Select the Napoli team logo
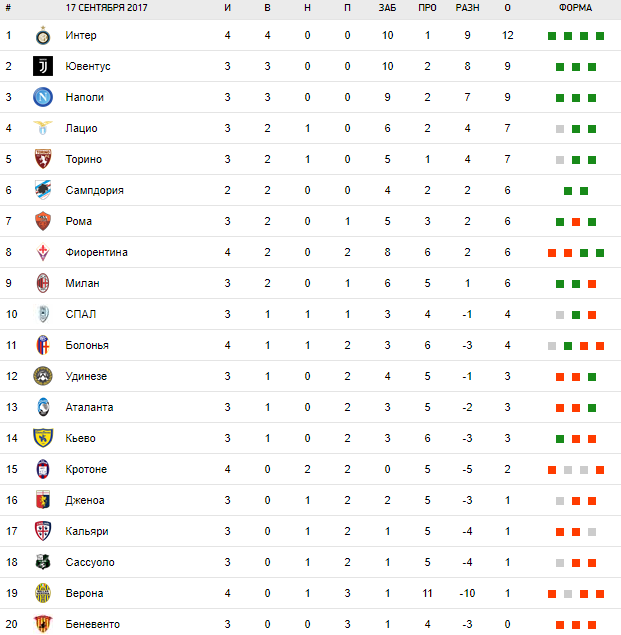The image size is (621, 635). [42, 98]
